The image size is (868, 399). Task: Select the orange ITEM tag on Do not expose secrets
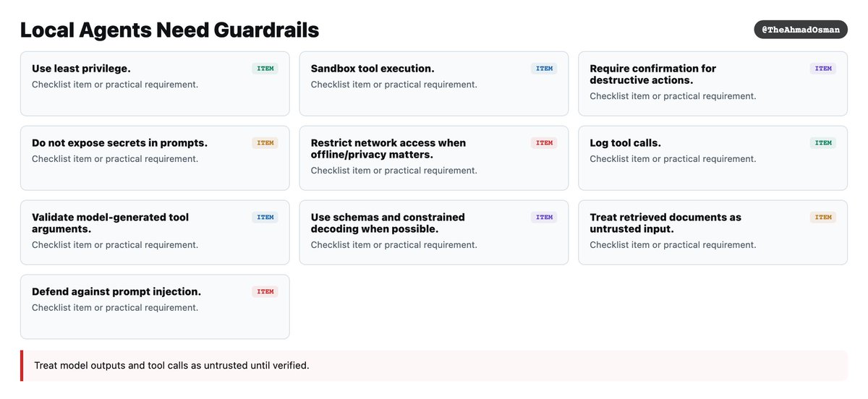(265, 143)
